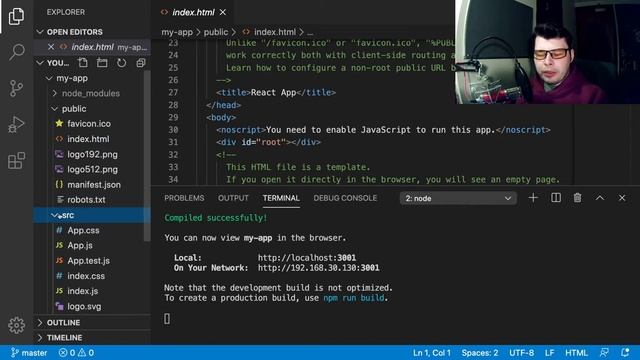This screenshot has height=360, width=640.
Task: Split the terminal panel
Action: tap(556, 198)
